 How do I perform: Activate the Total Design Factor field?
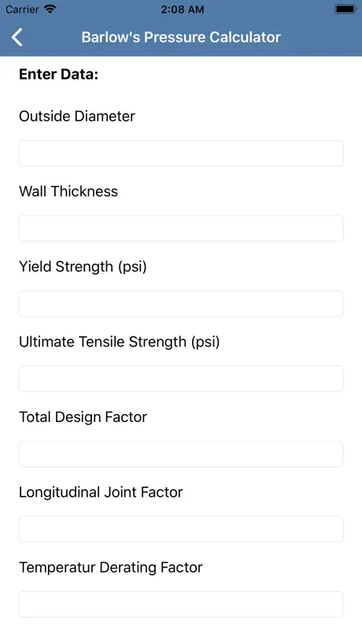pos(181,454)
